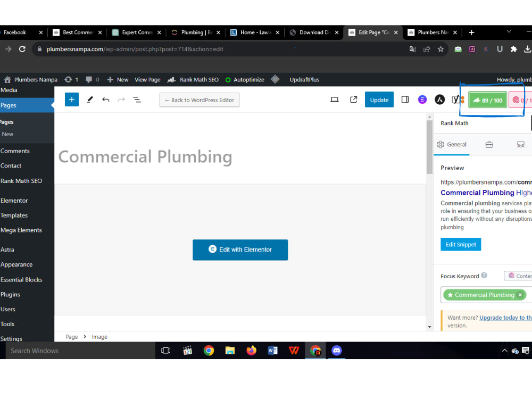Click Edit Snippet button
Screen dimensions: 532x399
click(461, 244)
